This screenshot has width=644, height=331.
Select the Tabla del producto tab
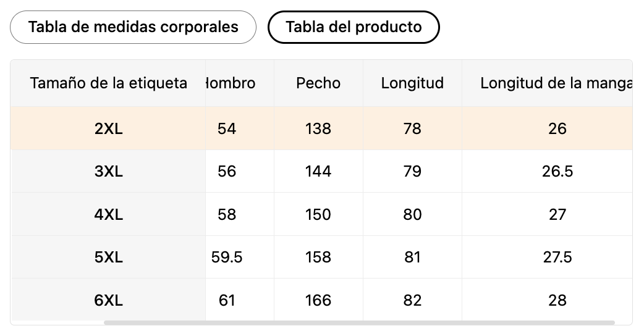click(354, 27)
